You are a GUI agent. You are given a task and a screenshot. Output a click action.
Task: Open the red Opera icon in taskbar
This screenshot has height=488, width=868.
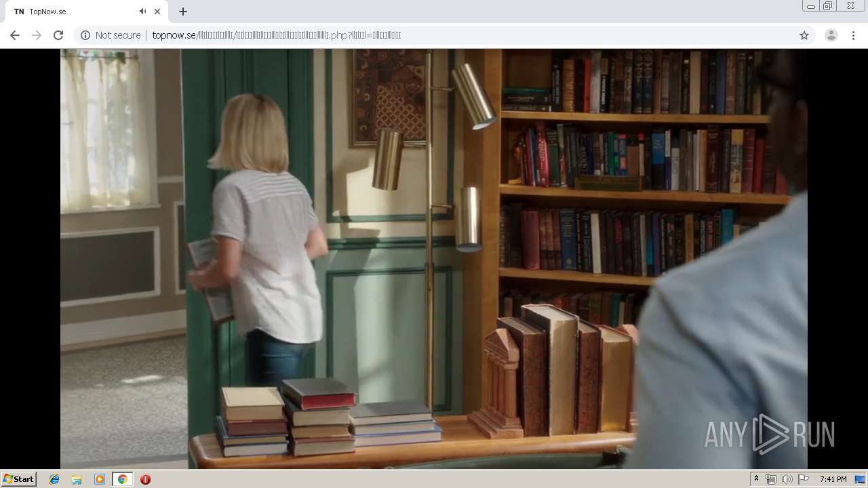pos(145,479)
